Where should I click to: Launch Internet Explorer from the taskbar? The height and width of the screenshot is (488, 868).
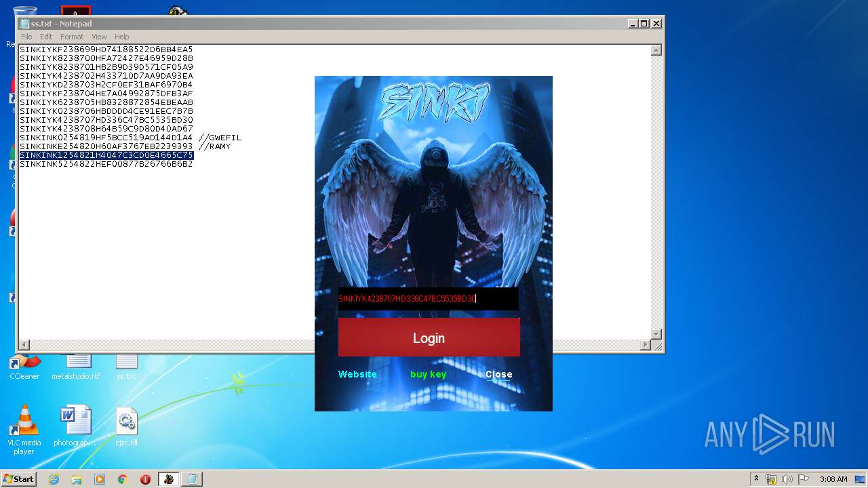(54, 479)
